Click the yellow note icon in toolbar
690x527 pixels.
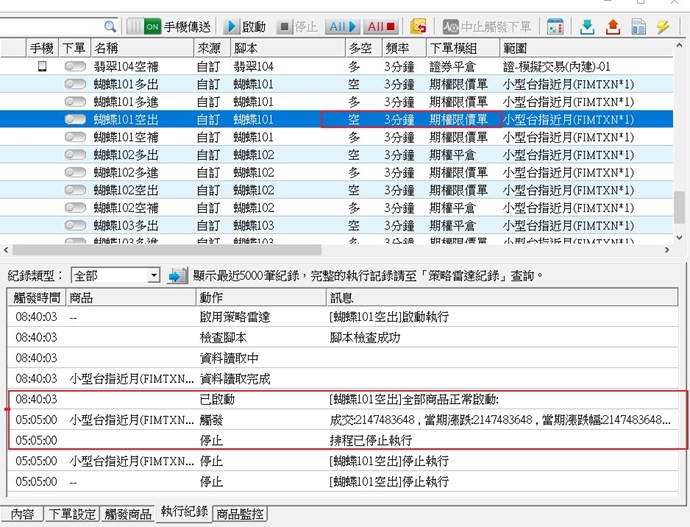[x=419, y=26]
